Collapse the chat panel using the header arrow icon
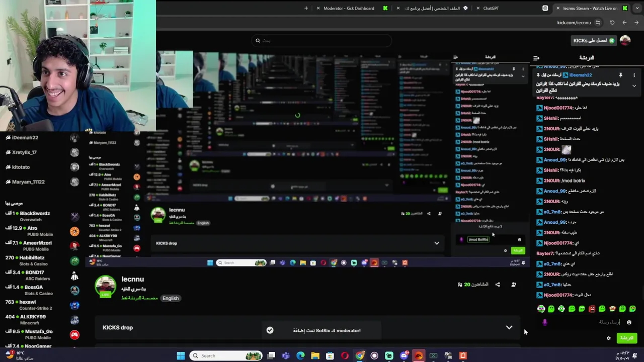Screen dimensions: 644x362 (x=536, y=58)
